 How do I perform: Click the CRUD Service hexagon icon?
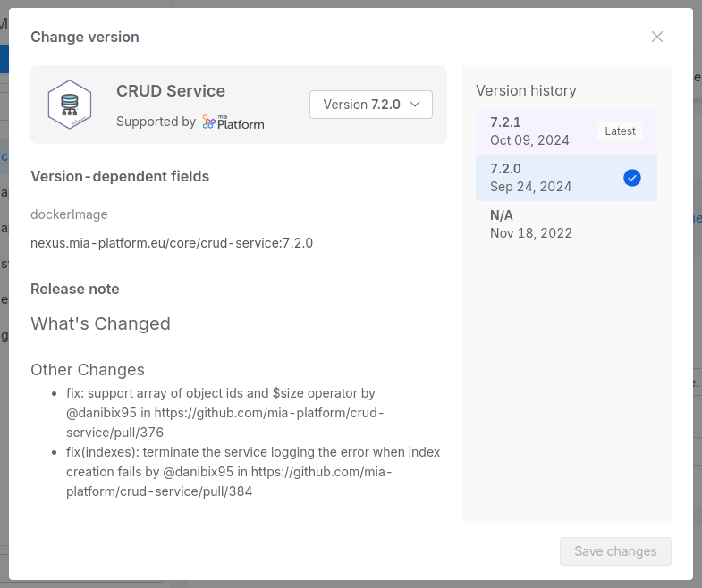70,105
